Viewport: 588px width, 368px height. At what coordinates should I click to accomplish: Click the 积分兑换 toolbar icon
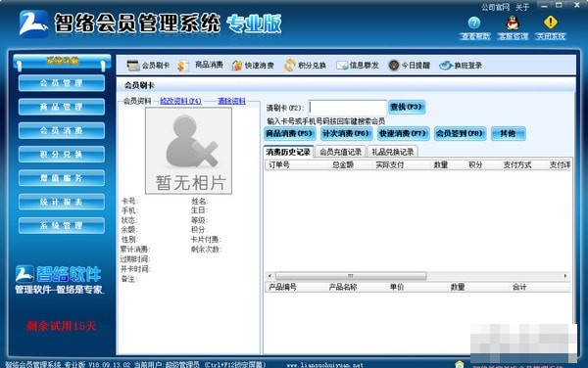coord(289,66)
